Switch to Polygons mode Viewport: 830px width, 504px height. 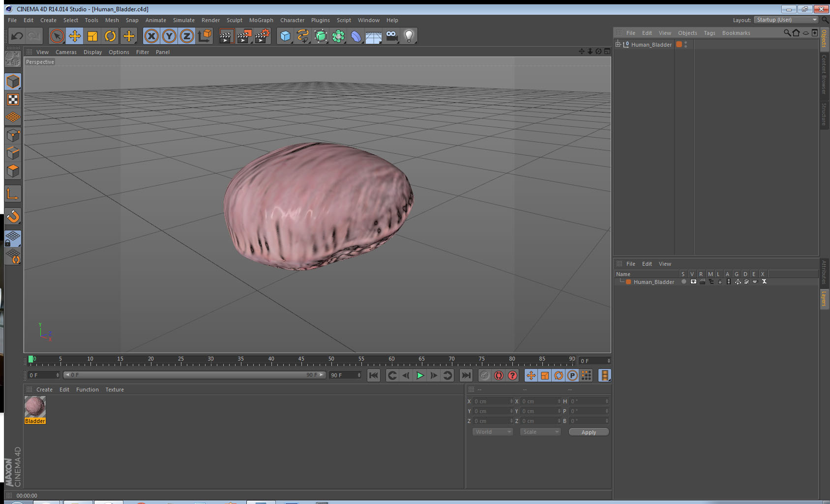13,170
